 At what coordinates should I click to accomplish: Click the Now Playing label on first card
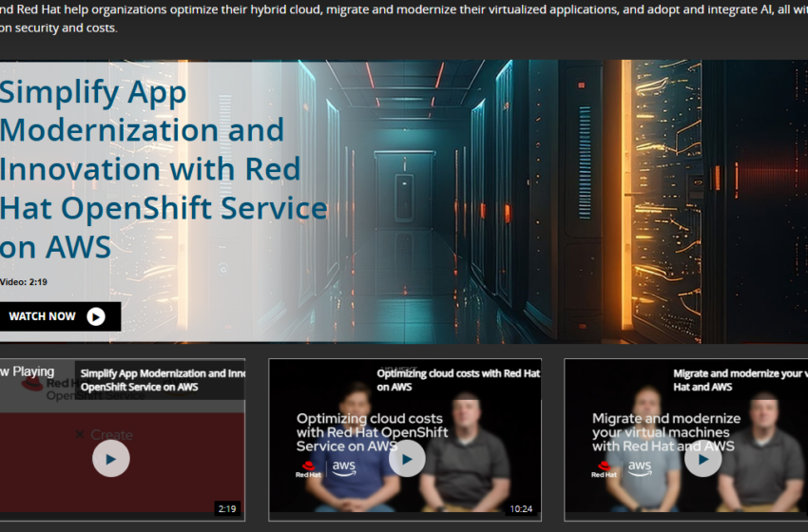[27, 371]
